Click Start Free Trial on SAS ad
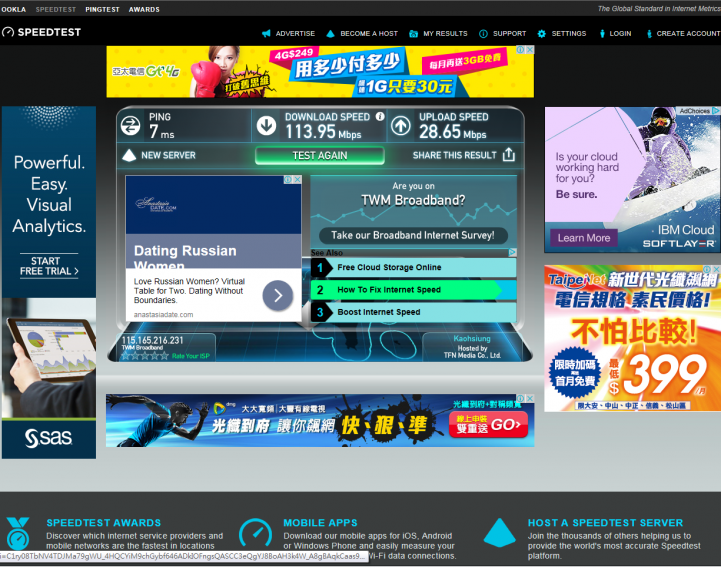 click(x=49, y=266)
